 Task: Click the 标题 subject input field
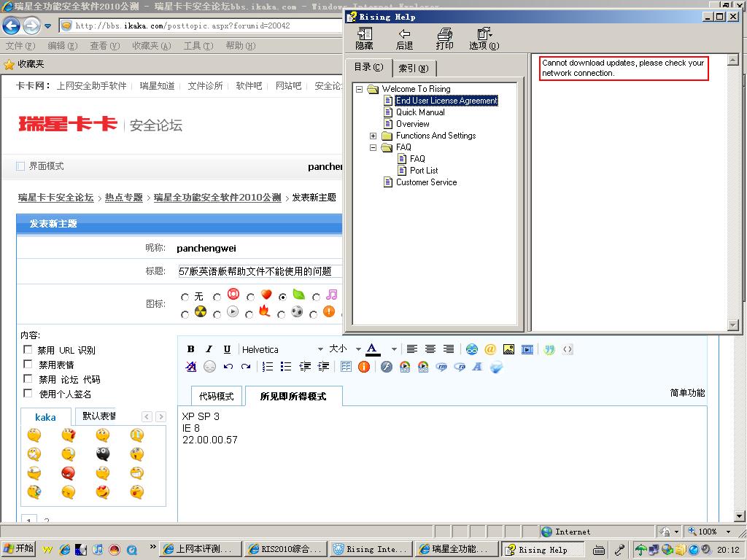coord(260,271)
